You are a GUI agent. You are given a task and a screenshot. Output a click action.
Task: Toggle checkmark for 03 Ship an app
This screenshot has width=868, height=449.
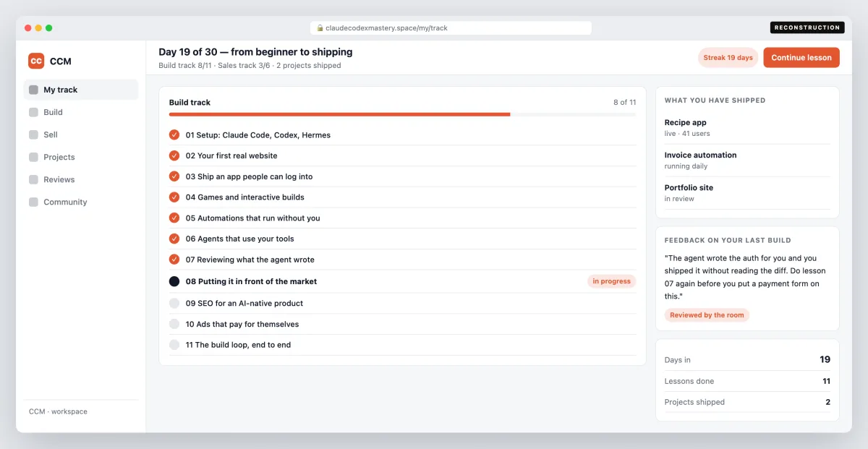click(x=174, y=176)
